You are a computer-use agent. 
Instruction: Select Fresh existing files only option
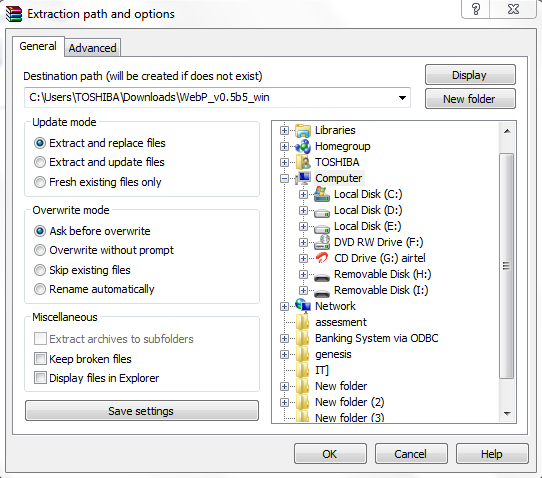[40, 182]
